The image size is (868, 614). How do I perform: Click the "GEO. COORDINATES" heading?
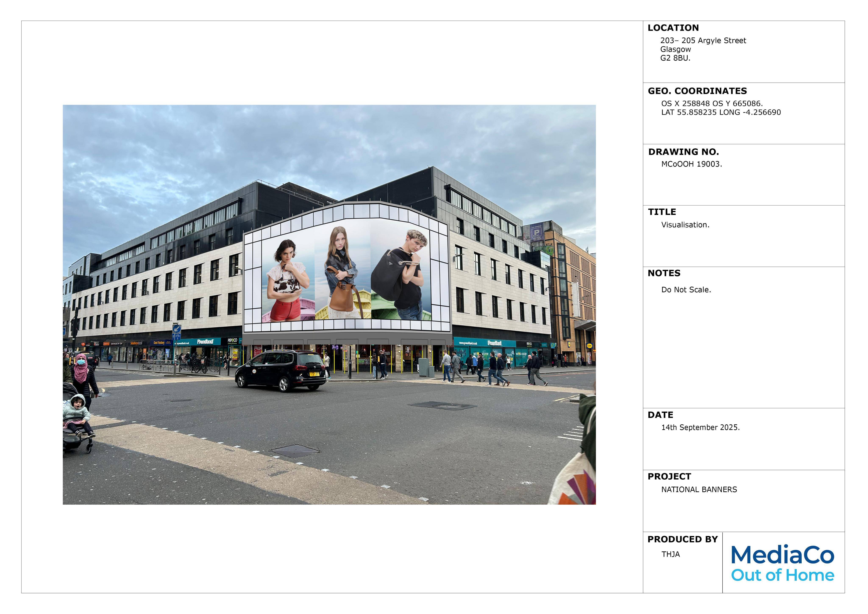(697, 91)
